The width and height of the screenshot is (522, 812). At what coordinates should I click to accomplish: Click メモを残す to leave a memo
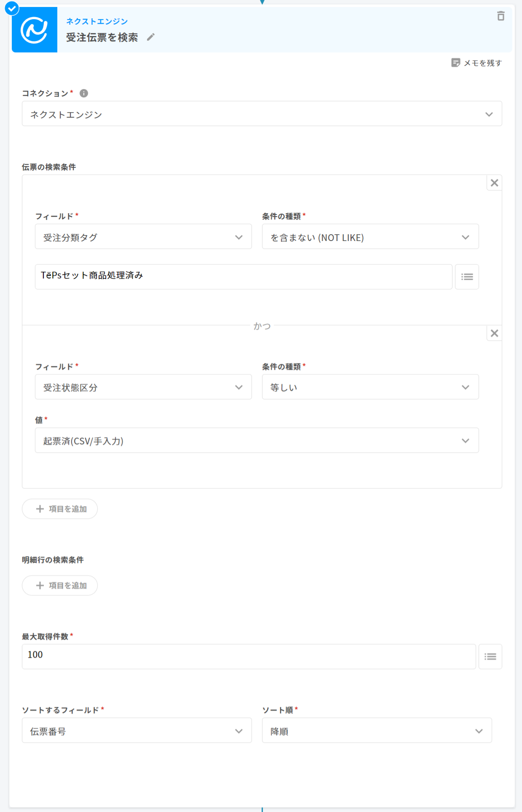coord(477,63)
